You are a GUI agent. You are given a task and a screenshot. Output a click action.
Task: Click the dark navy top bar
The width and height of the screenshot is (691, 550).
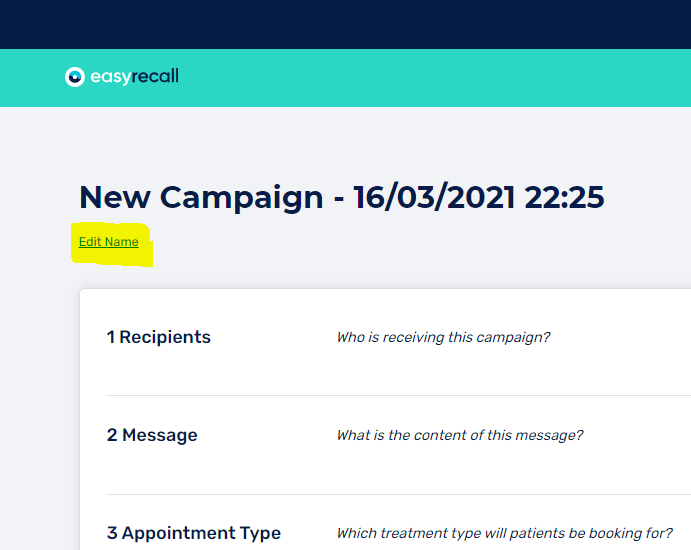coord(345,24)
